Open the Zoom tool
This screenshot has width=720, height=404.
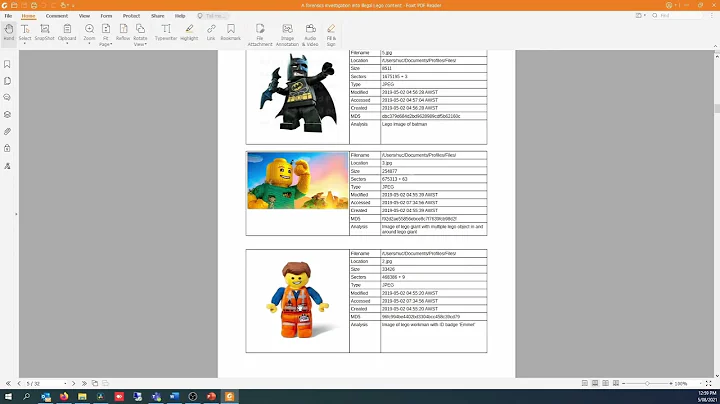89,33
